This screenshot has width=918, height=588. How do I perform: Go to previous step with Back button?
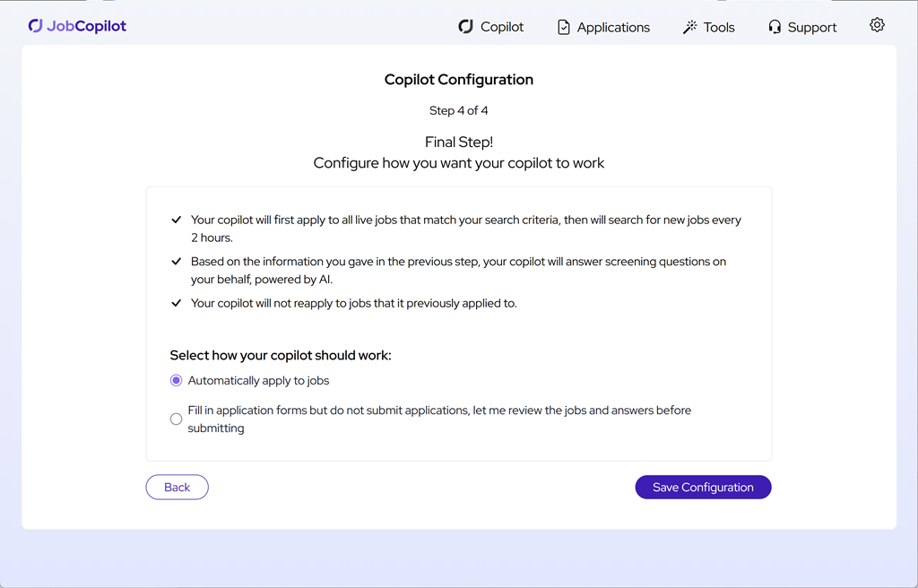click(177, 488)
